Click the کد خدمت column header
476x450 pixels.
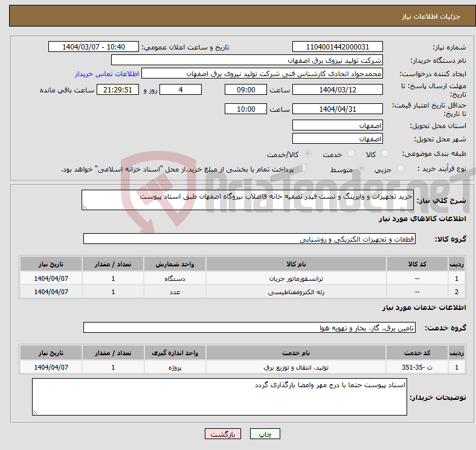tap(417, 353)
